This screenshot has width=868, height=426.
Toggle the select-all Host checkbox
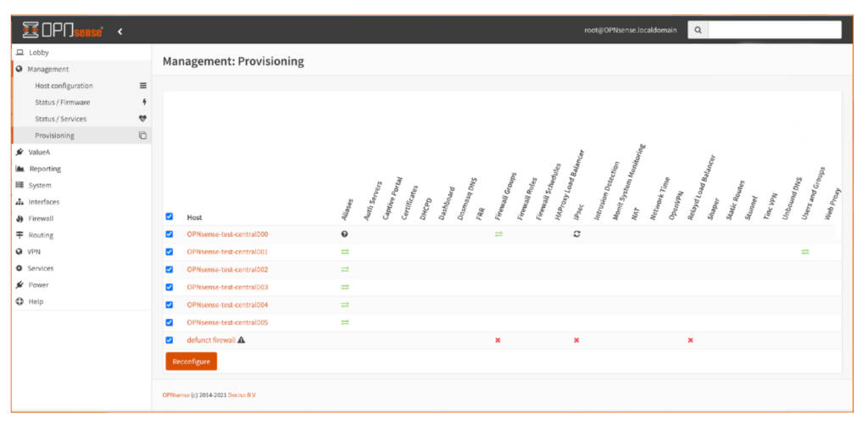pyautogui.click(x=170, y=216)
